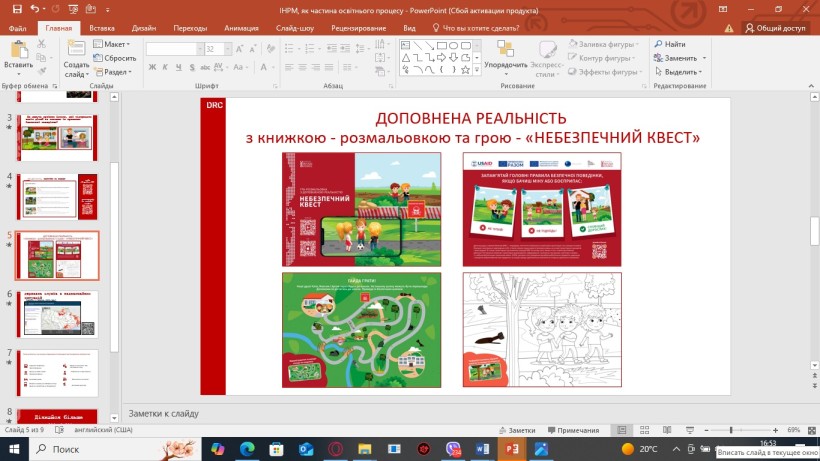Screen dimensions: 820x461
Task: Open the Заливка фигуры fill dropdown
Action: click(x=603, y=44)
